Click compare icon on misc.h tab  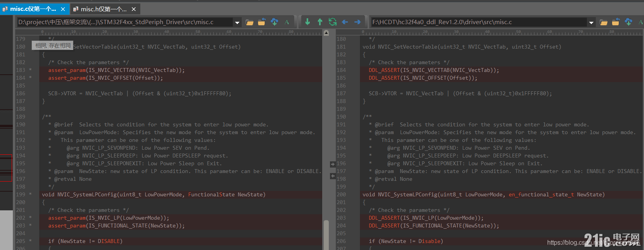click(x=75, y=9)
